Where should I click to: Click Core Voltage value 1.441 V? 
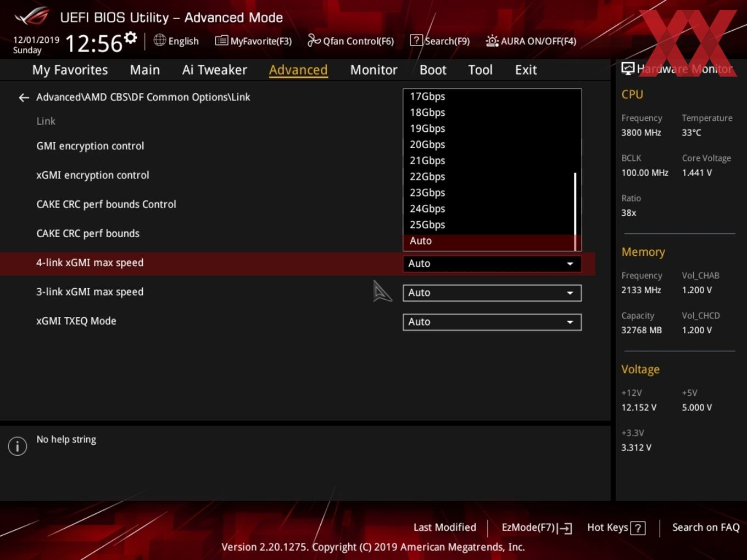(696, 172)
